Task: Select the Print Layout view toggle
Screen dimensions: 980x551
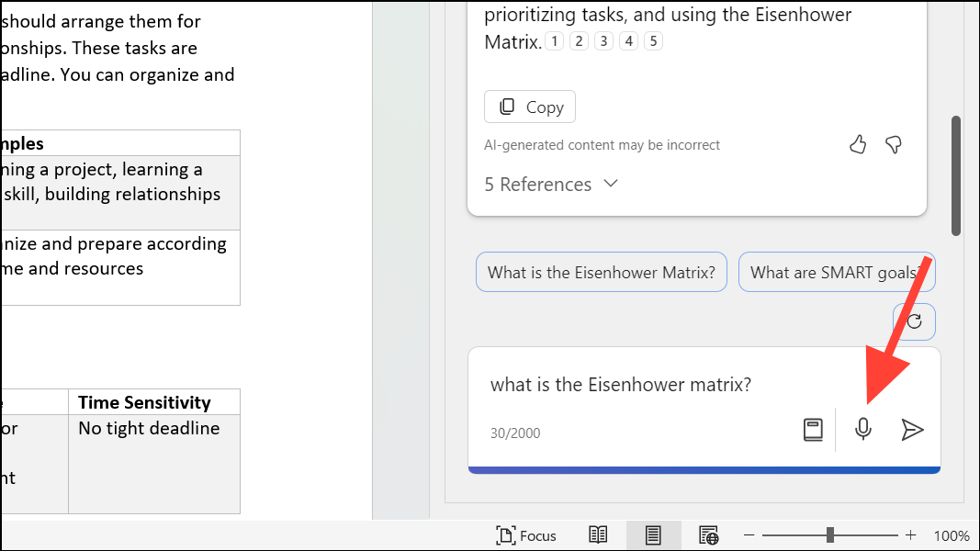Action: pyautogui.click(x=653, y=534)
